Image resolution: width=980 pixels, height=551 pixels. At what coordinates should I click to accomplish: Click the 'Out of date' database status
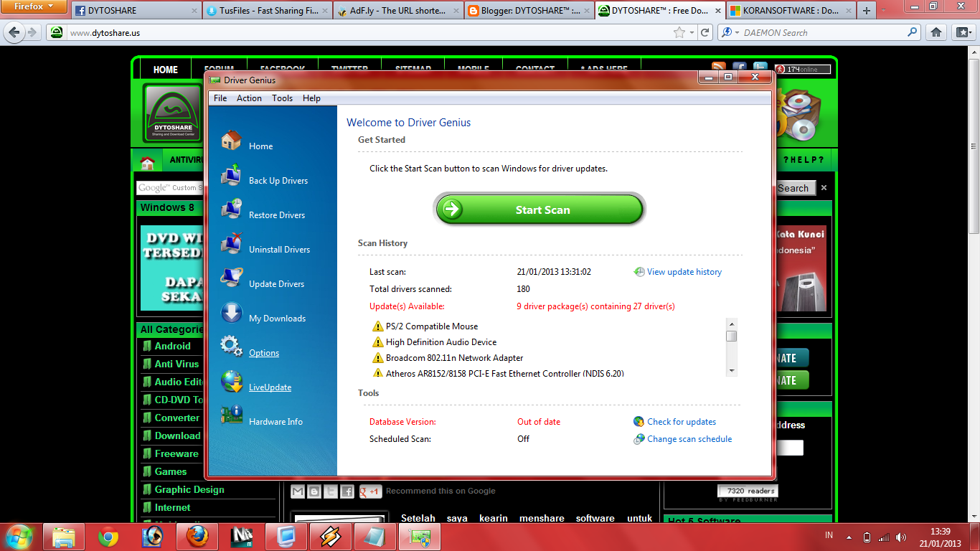point(539,422)
